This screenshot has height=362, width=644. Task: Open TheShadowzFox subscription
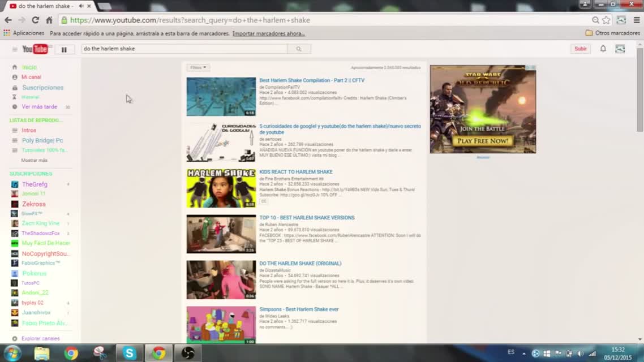[41, 233]
